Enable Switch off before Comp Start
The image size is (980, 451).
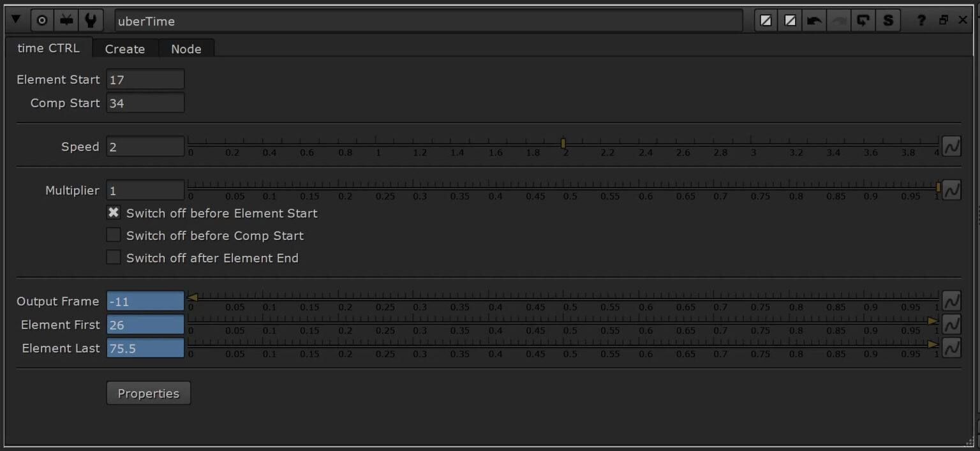point(114,235)
